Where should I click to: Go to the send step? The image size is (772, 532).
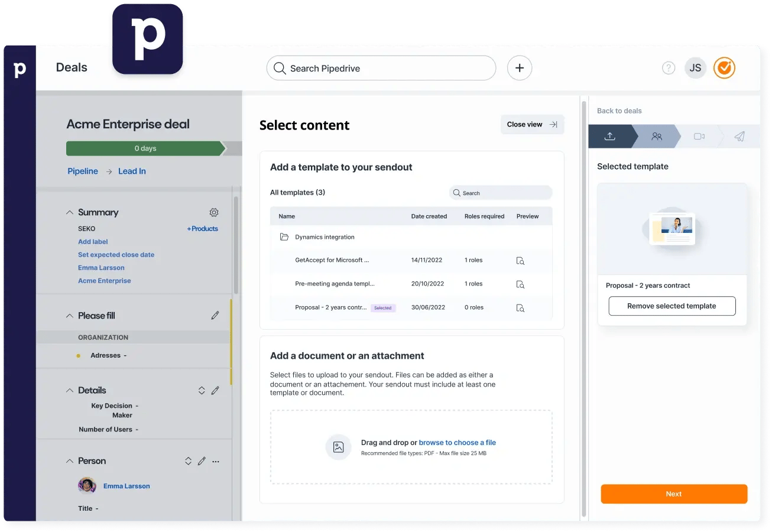(x=739, y=136)
